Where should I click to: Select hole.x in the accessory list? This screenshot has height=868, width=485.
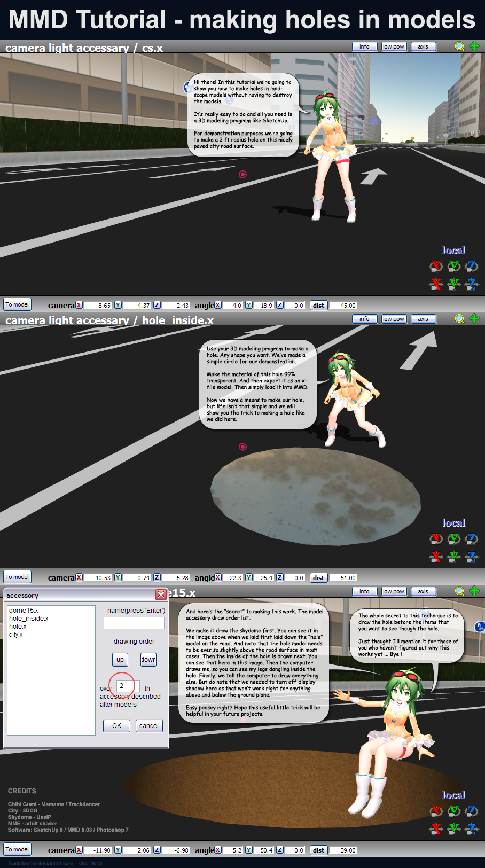18,627
